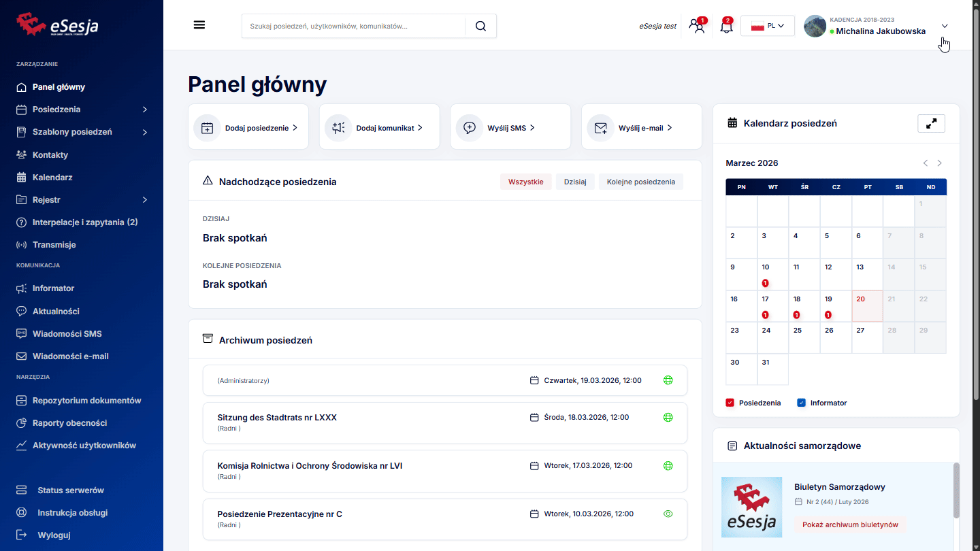Viewport: 980px width, 551px height.
Task: Click Pokaż archiwum biuletynów button
Action: point(850,524)
